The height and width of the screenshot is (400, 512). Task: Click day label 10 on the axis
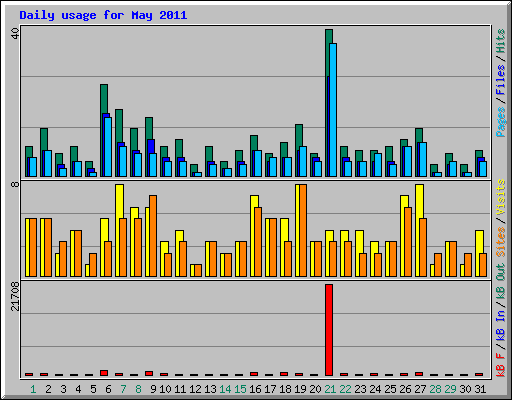[x=165, y=389]
